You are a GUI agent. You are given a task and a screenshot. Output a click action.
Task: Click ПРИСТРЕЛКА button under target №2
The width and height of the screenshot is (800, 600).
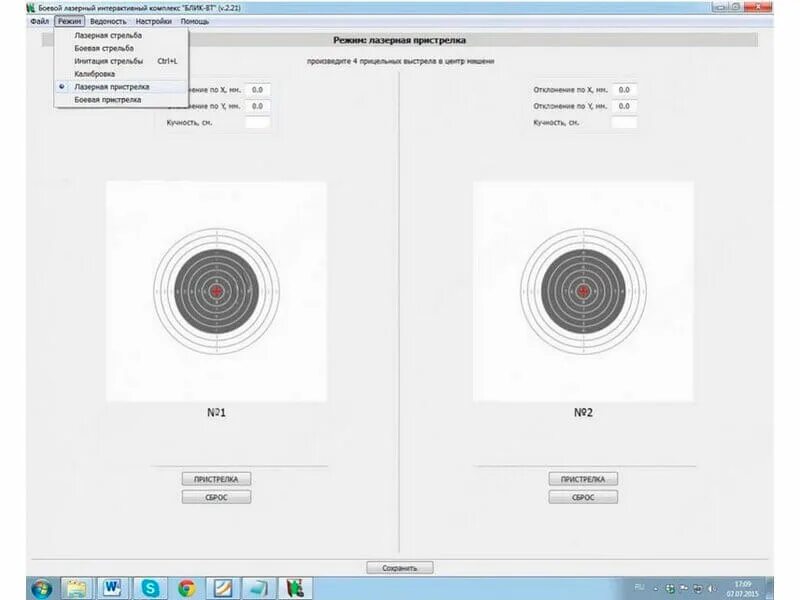point(583,479)
